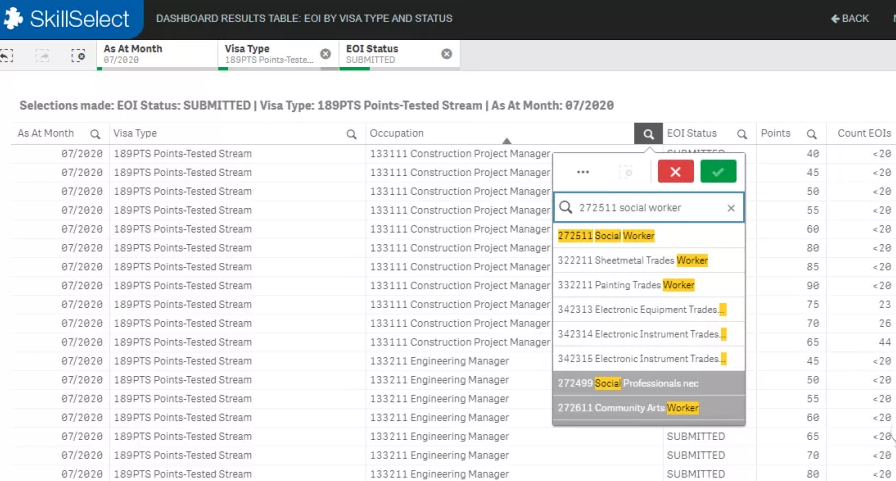Confirm selection with the green checkmark button
This screenshot has height=481, width=896.
pyautogui.click(x=718, y=172)
